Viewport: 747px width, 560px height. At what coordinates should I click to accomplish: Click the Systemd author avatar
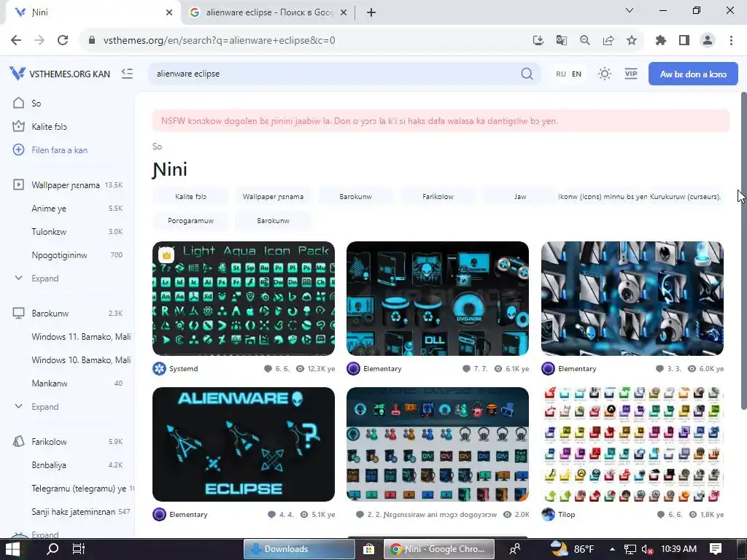point(159,368)
